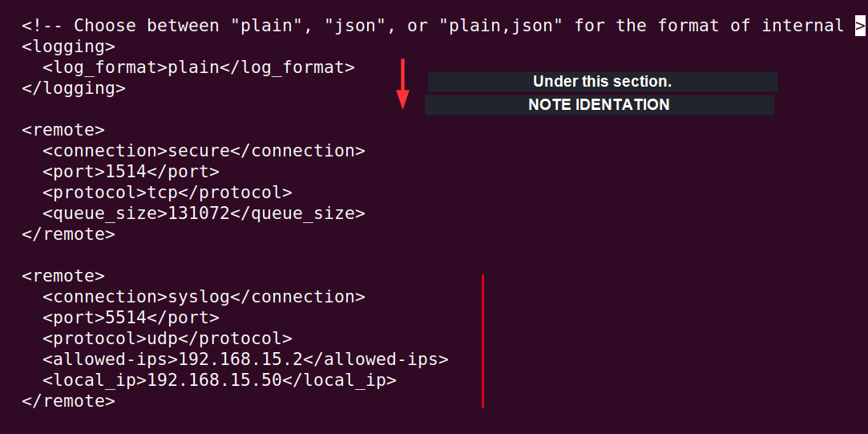Viewport: 868px width, 434px height.
Task: Click the local_ip 192.168.15.50 line
Action: pos(219,380)
